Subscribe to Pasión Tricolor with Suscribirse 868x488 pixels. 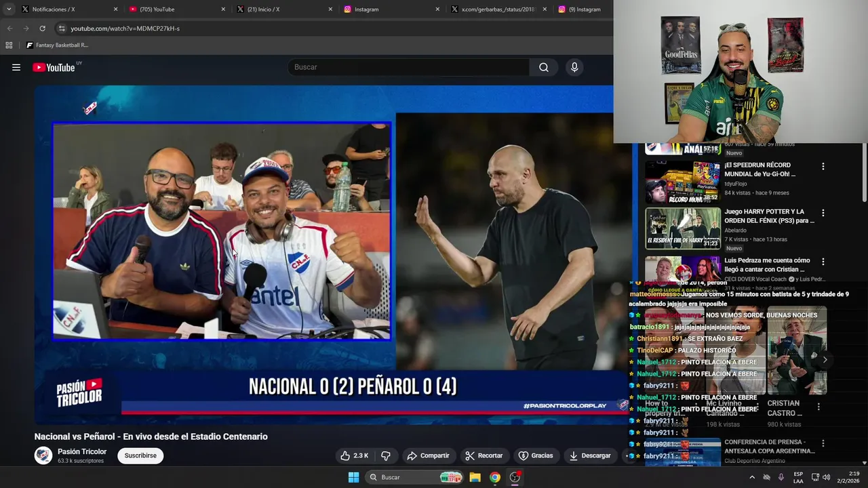coord(140,455)
